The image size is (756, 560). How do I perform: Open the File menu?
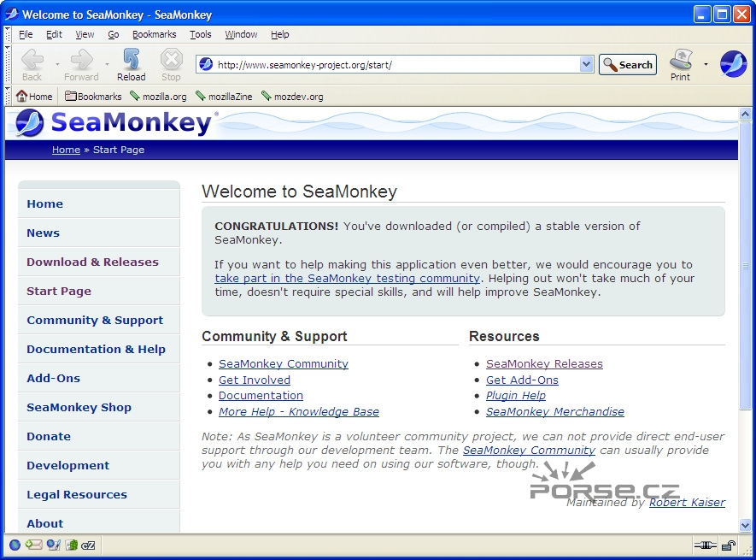26,34
